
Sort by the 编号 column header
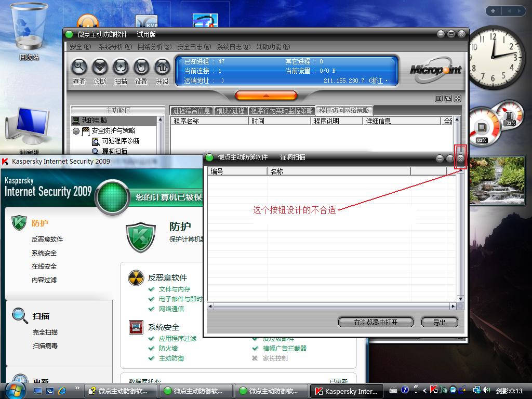click(x=237, y=171)
